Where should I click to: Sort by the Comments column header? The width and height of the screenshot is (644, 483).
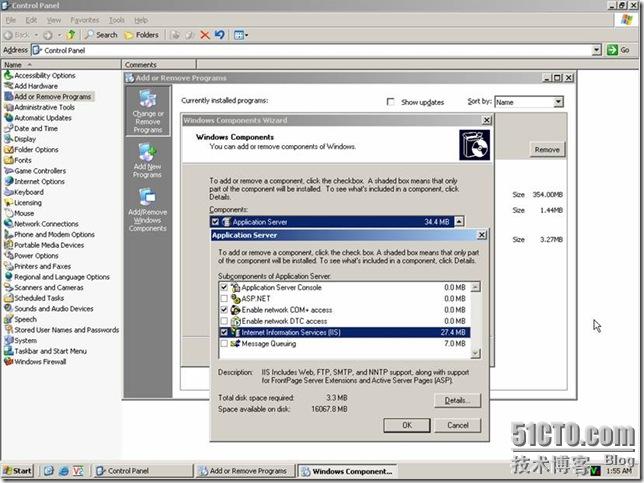[x=159, y=64]
